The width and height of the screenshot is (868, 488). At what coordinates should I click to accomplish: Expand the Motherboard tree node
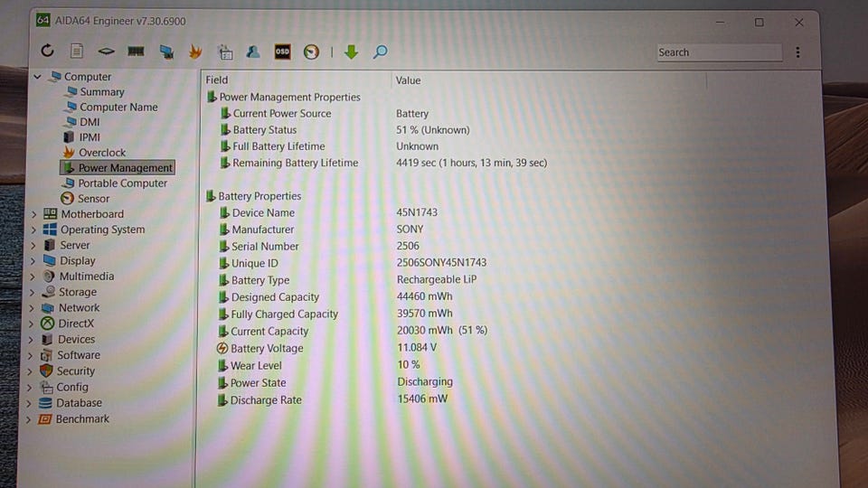(x=33, y=213)
